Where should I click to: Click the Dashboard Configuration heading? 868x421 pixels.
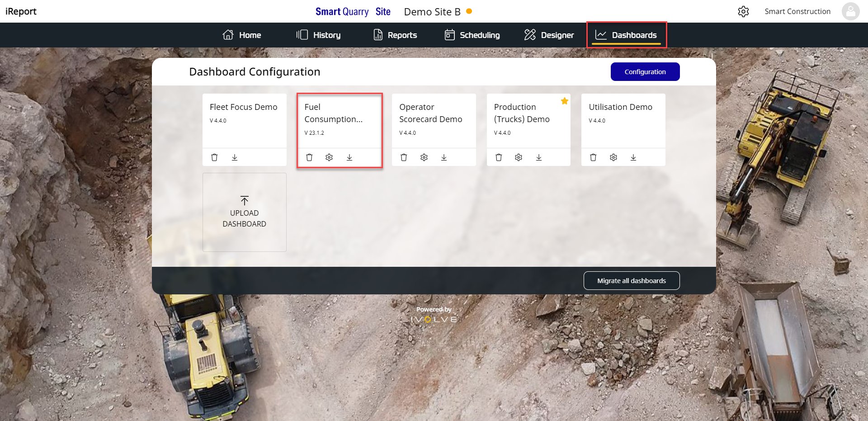click(x=255, y=72)
